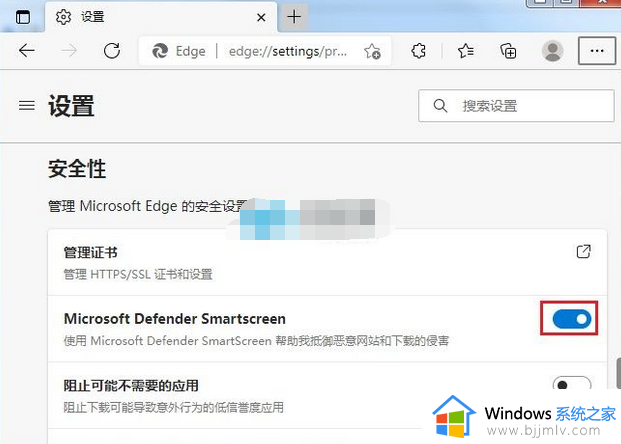The image size is (621, 444).
Task: Click the 搜索设置 search box
Action: (x=516, y=106)
